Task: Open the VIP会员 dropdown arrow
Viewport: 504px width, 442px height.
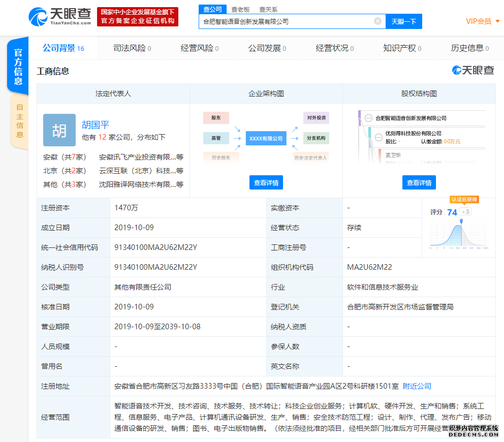Action: pyautogui.click(x=497, y=21)
